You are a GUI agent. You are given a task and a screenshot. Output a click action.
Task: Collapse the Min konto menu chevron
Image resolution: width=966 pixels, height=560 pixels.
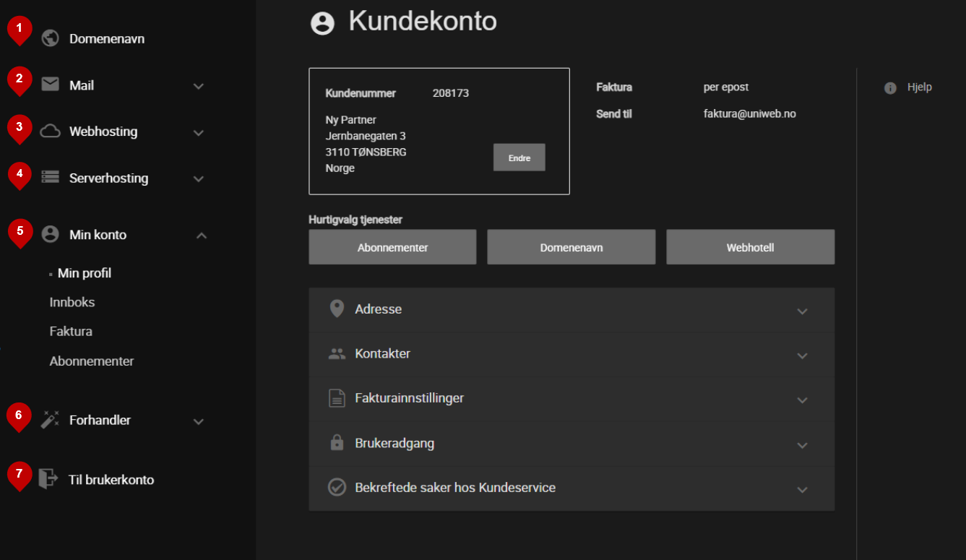(202, 235)
